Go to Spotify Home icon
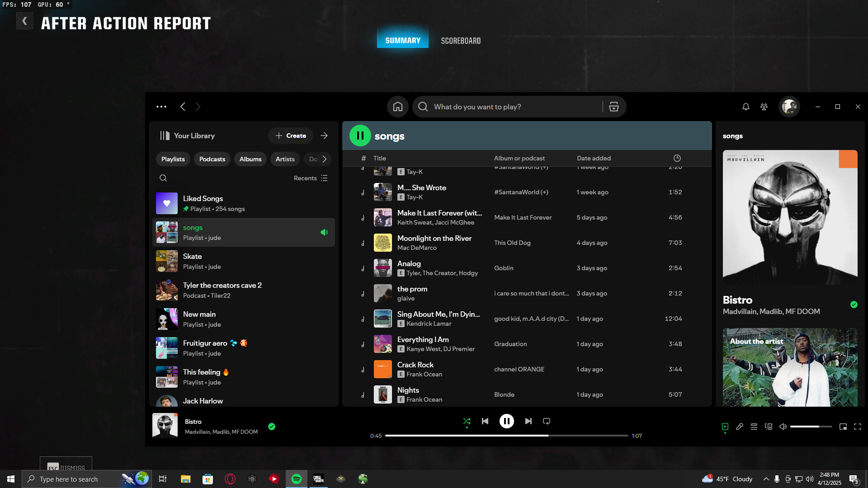Viewport: 868px width, 488px height. [x=398, y=107]
